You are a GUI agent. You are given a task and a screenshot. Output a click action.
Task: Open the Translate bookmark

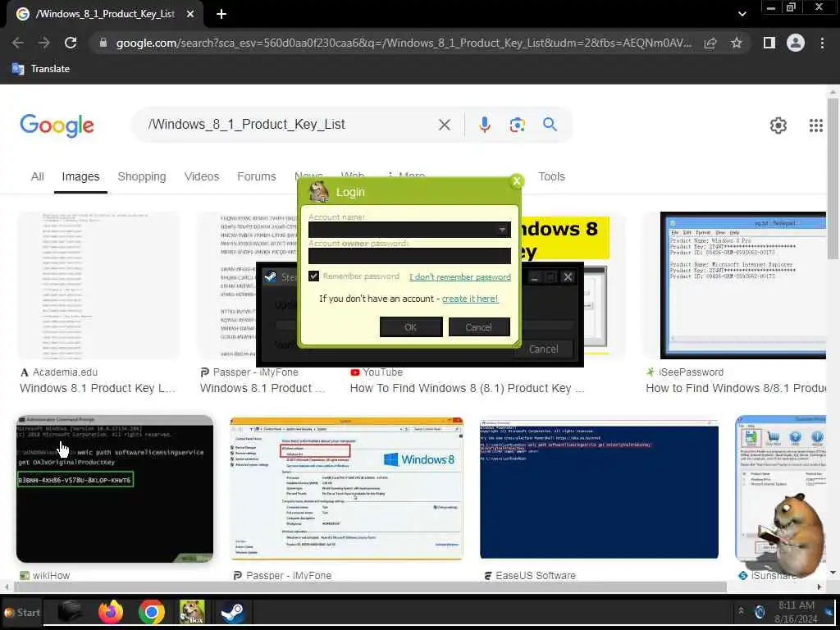(41, 69)
